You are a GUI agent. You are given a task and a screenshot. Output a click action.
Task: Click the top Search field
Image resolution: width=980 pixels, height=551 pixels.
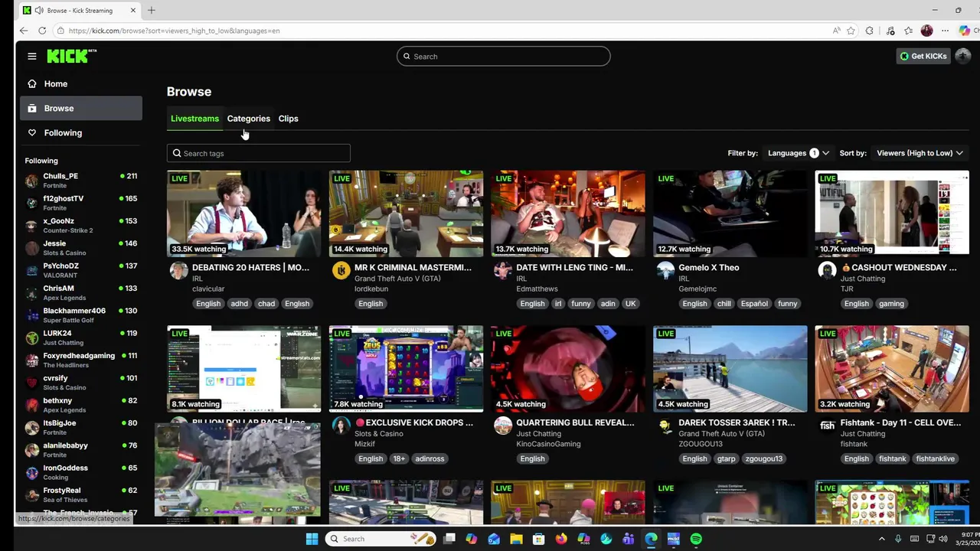click(x=503, y=56)
